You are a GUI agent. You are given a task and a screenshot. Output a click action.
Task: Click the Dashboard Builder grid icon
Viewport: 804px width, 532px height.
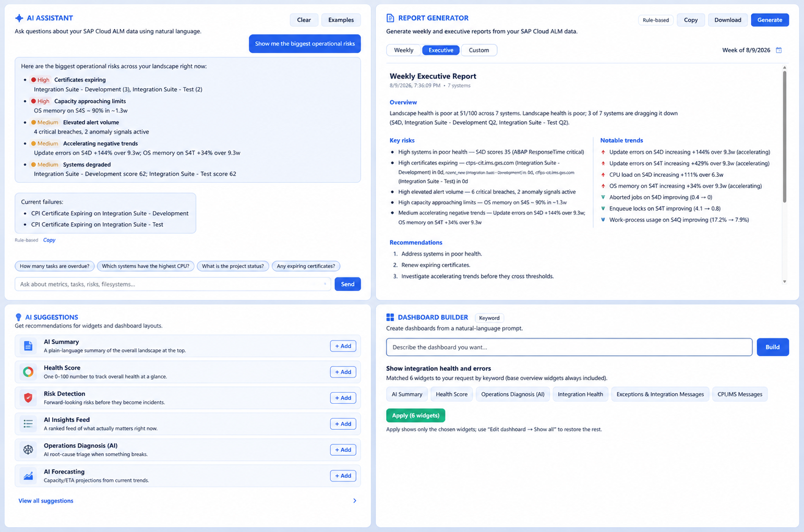pyautogui.click(x=390, y=317)
